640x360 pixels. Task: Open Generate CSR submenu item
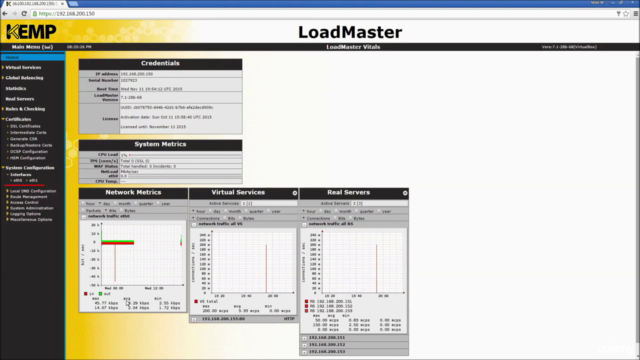23,139
